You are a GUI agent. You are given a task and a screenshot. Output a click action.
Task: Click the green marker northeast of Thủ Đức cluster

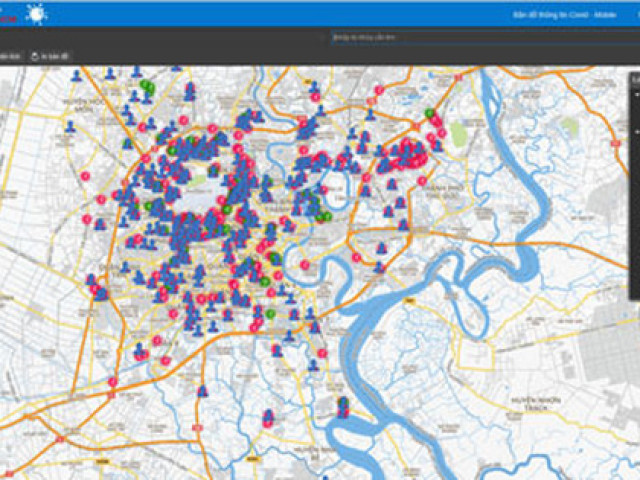(x=430, y=113)
